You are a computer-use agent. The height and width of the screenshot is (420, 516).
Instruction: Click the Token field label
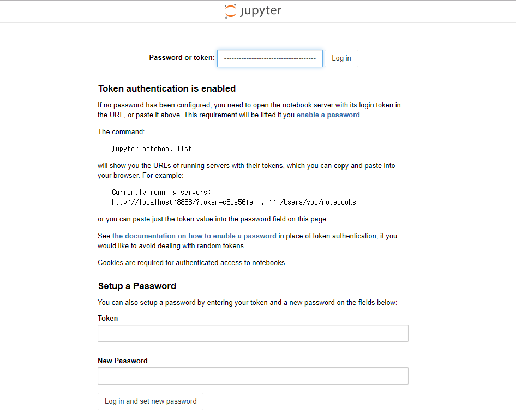point(107,319)
